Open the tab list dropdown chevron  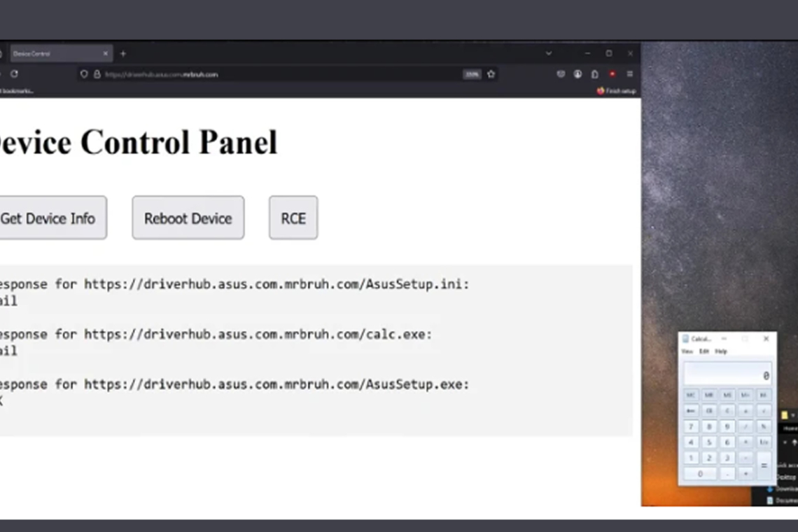click(549, 53)
